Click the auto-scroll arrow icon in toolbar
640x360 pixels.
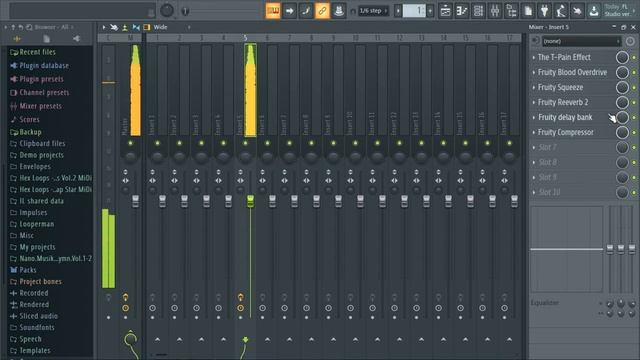(x=289, y=11)
